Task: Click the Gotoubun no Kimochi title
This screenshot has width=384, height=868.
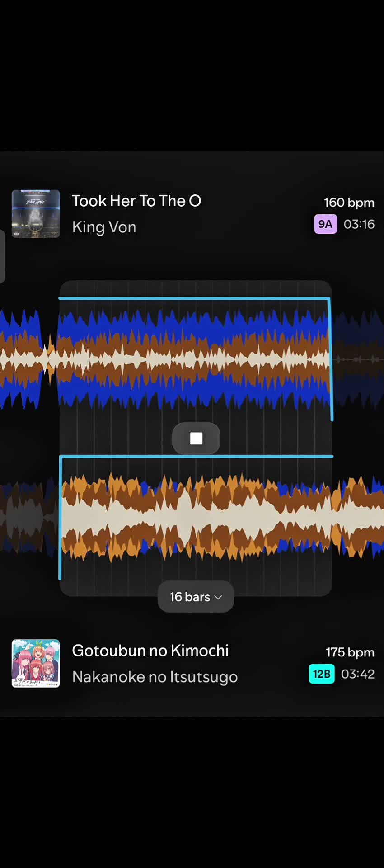Action: point(150,651)
